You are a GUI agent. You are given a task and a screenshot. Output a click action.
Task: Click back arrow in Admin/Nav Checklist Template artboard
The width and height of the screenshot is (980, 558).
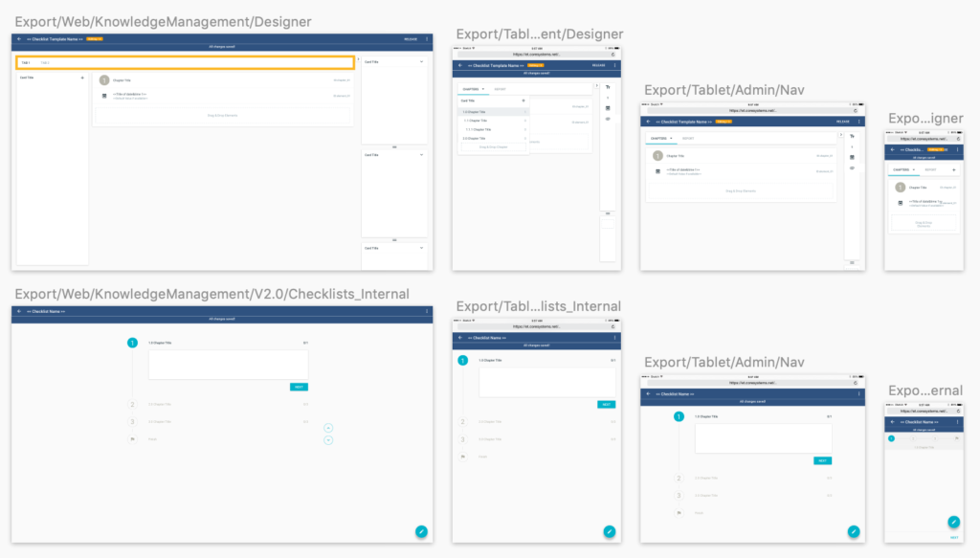(x=649, y=122)
